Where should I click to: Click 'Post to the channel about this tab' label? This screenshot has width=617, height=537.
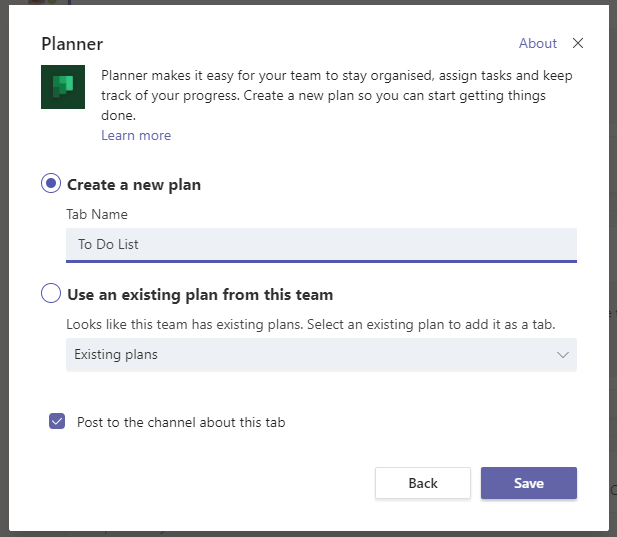click(181, 422)
